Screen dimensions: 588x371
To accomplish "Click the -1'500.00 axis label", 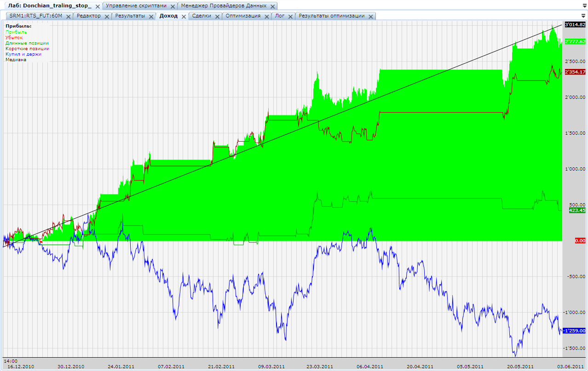I will tap(575, 348).
